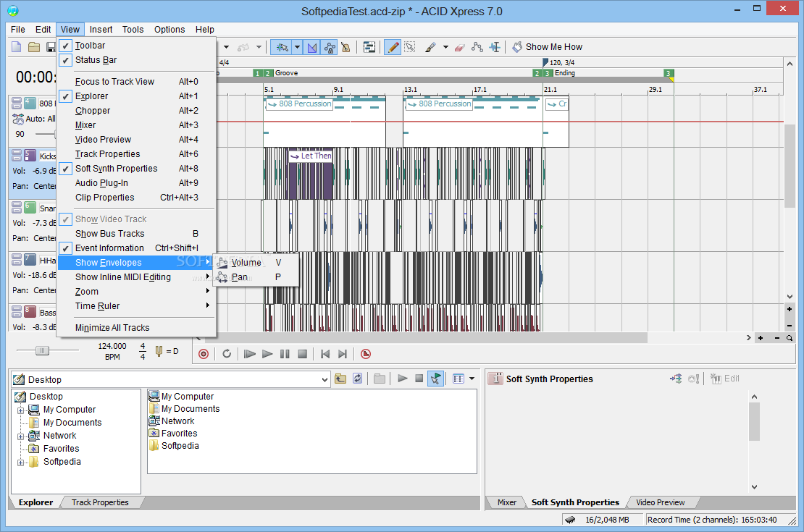Go to start of project
The width and height of the screenshot is (804, 532).
point(325,354)
